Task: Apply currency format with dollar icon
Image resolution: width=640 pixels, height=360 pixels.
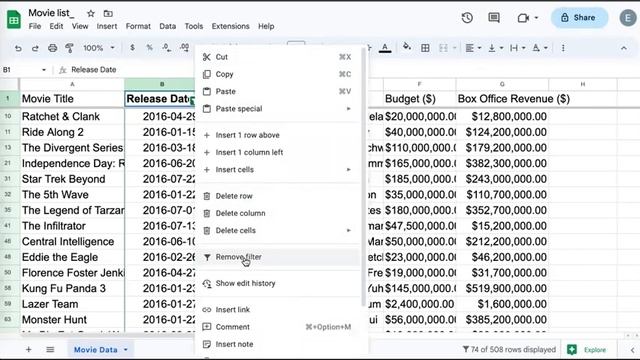Action: [x=132, y=48]
